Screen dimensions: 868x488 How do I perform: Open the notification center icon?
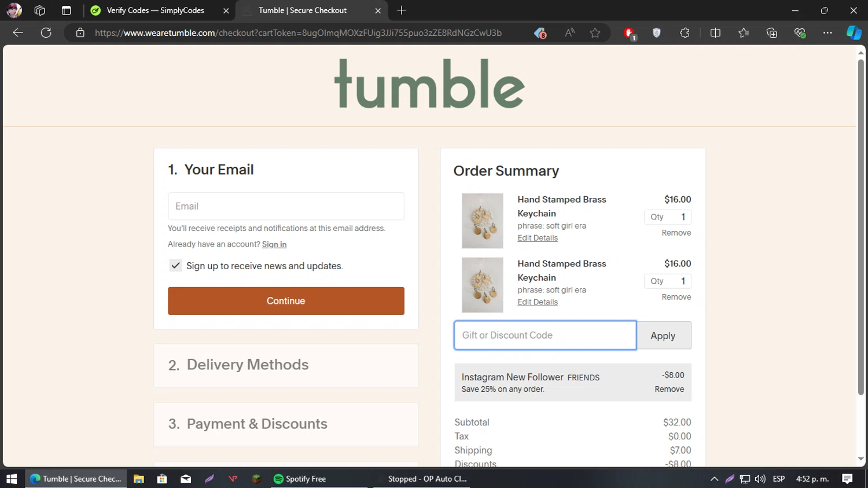click(847, 479)
